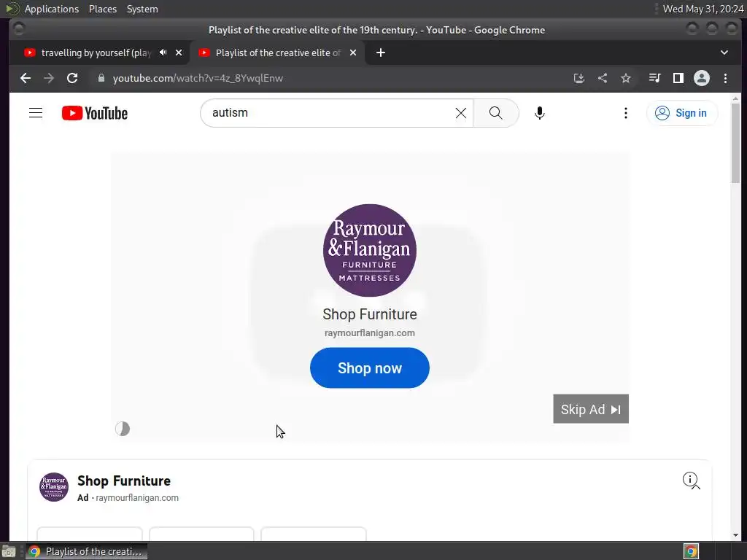Skip the advertisement
This screenshot has width=747, height=560.
pyautogui.click(x=591, y=409)
